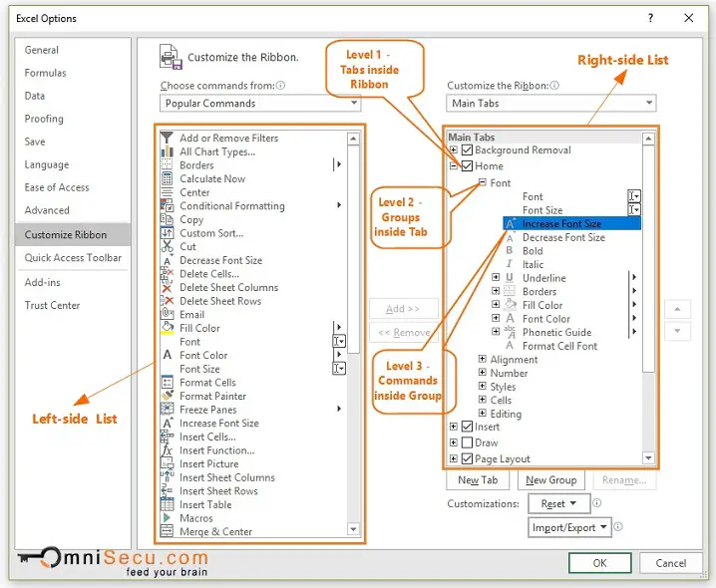This screenshot has height=588, width=716.
Task: Click the Delete Sheet Rows icon
Action: tap(167, 301)
